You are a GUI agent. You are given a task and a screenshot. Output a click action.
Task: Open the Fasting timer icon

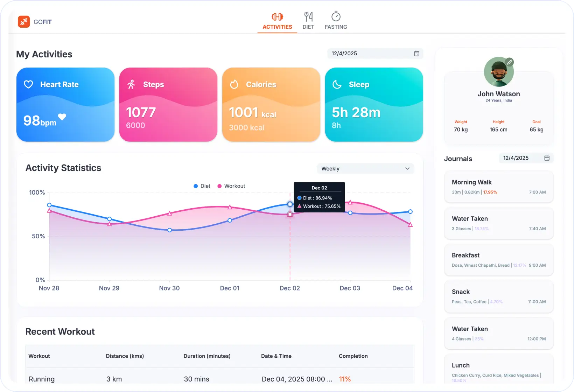point(336,15)
